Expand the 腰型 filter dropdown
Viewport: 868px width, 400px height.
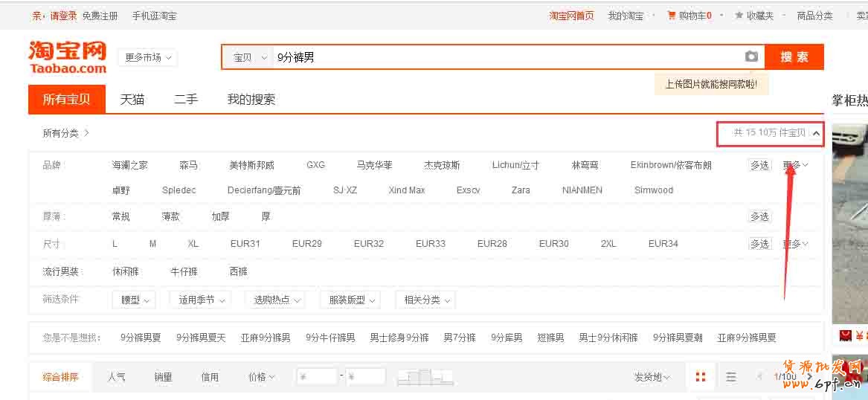(x=135, y=300)
